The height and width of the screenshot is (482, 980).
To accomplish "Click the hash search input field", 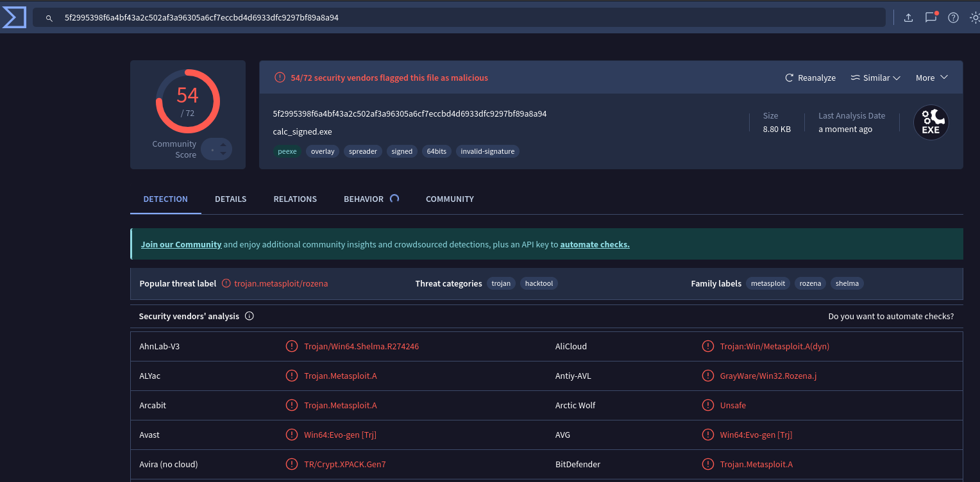I will 449,18.
